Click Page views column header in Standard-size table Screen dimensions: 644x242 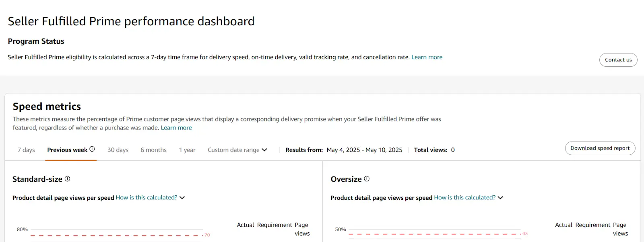302,229
